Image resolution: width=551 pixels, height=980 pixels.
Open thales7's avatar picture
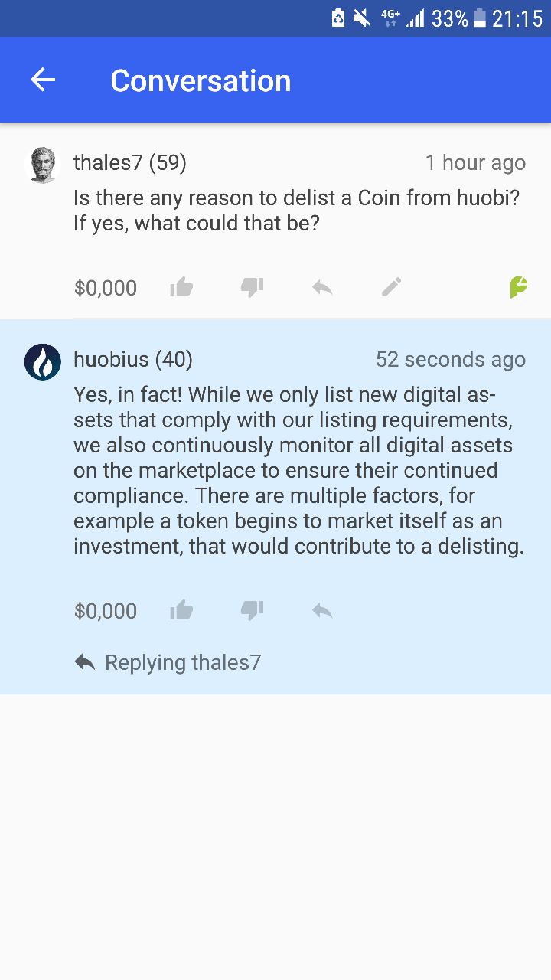(x=43, y=165)
